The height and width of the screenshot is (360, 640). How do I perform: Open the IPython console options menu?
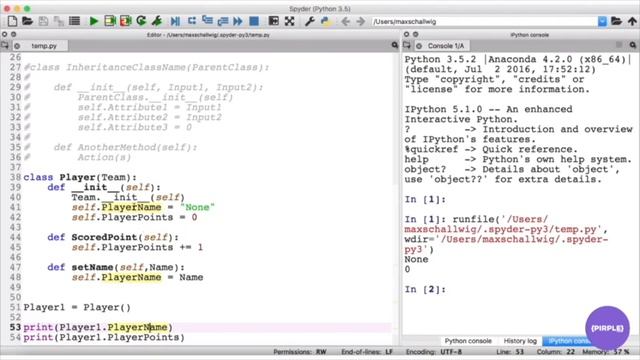(633, 45)
